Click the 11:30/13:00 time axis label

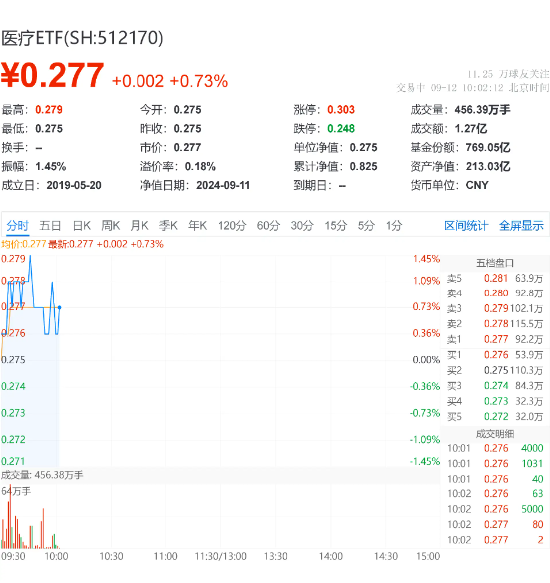(221, 556)
